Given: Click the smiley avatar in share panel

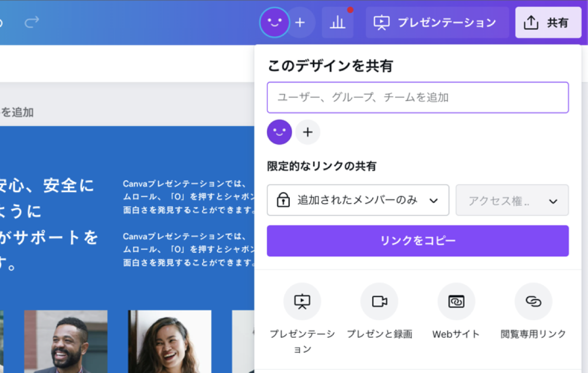Looking at the screenshot, I should [x=279, y=132].
